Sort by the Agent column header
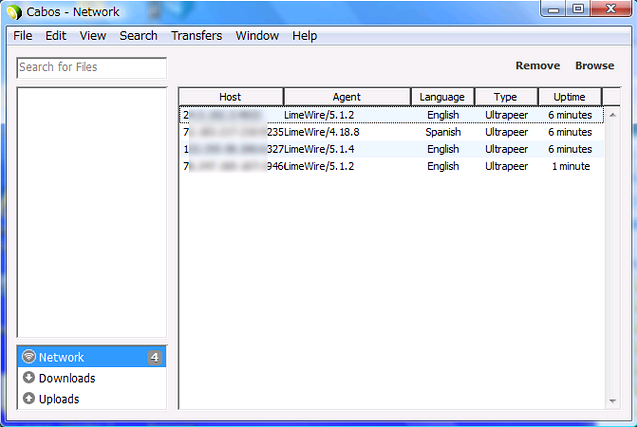The image size is (637, 427). 347,97
